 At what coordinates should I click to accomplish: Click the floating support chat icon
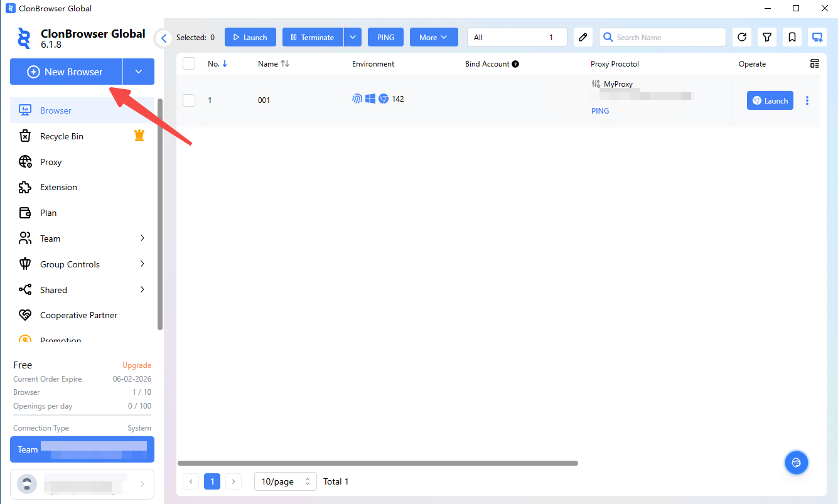[x=796, y=463]
